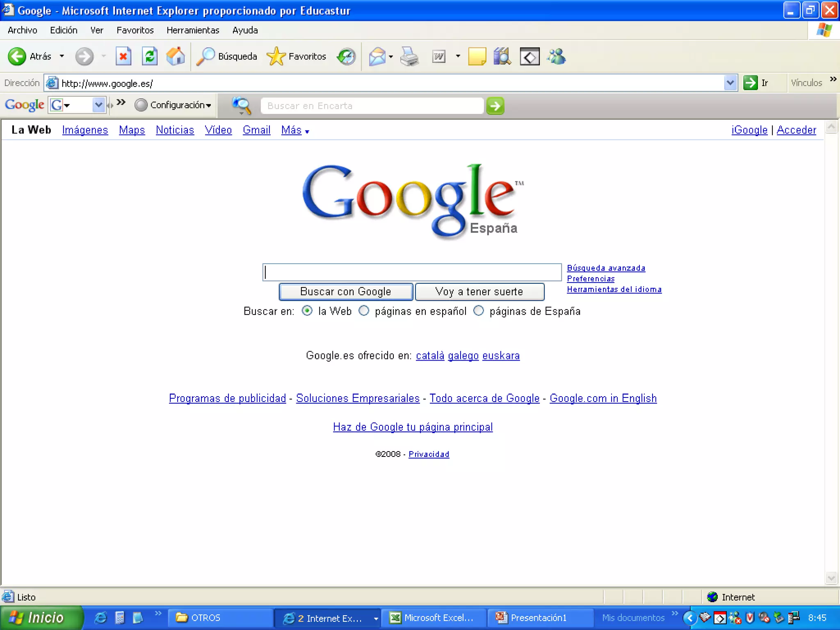Go to the Home page icon

176,57
